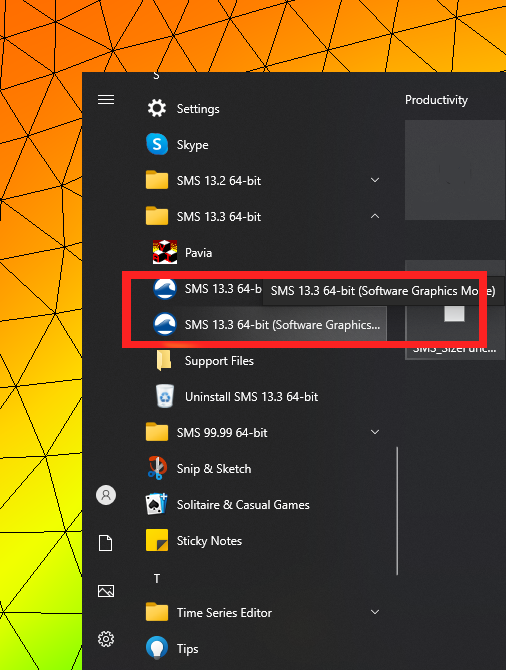This screenshot has height=670, width=506.
Task: Select the Settings app entry text
Action: [x=198, y=109]
